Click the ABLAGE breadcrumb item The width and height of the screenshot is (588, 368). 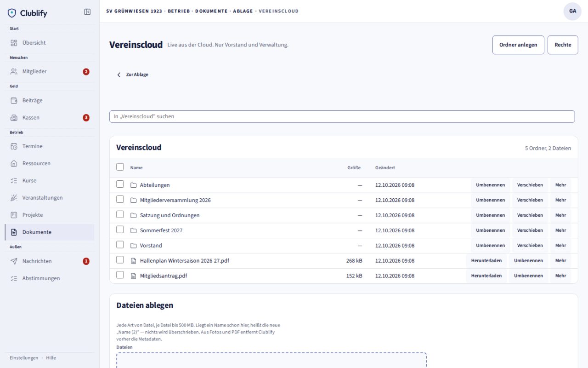pyautogui.click(x=243, y=11)
